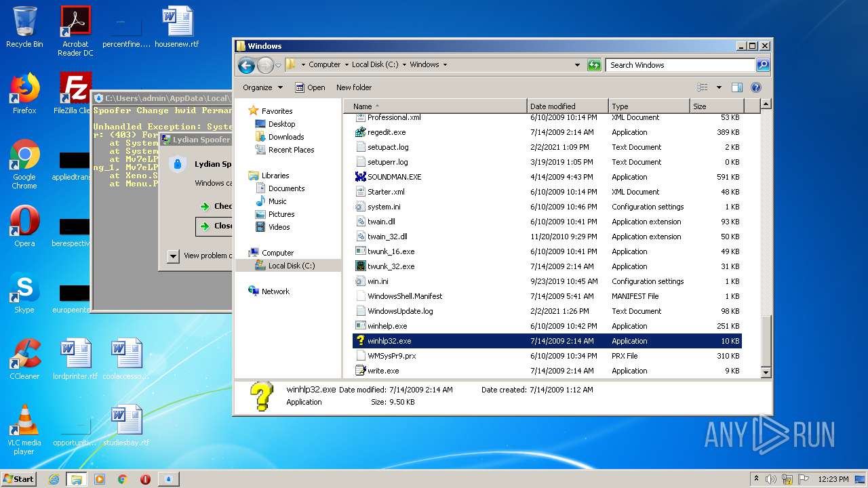Image resolution: width=868 pixels, height=488 pixels.
Task: Select SOUNDMAN.EXE file row
Action: (x=547, y=177)
